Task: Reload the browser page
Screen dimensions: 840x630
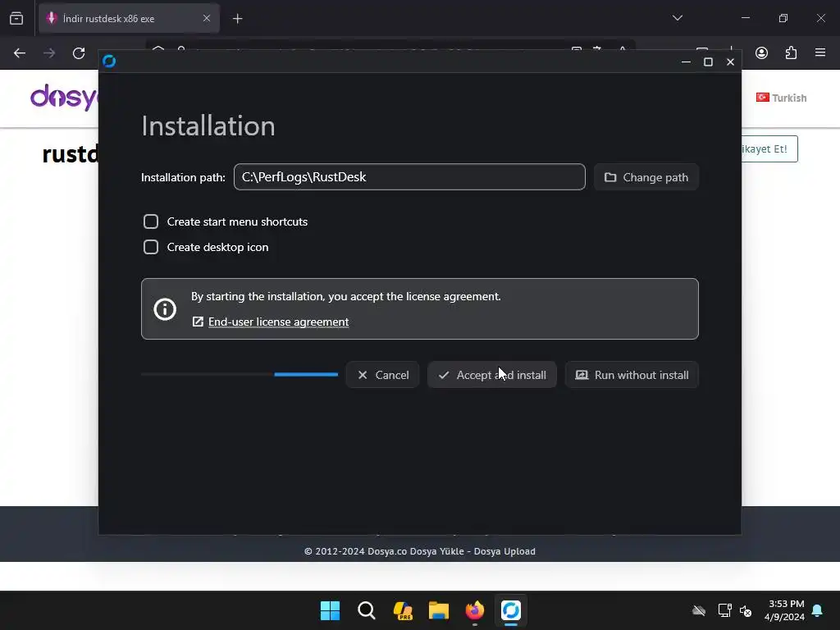Action: click(79, 53)
